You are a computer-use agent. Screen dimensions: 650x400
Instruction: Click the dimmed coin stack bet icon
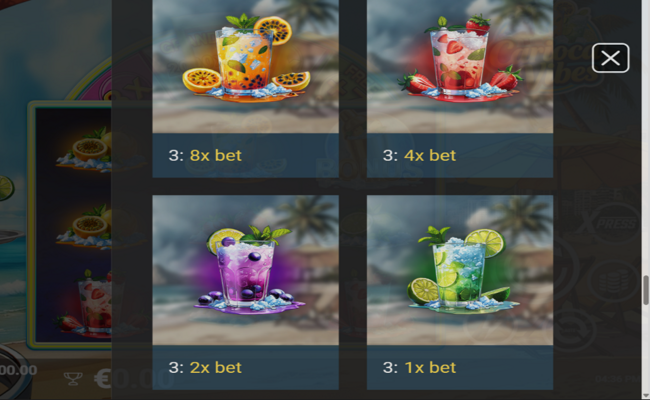click(x=614, y=280)
